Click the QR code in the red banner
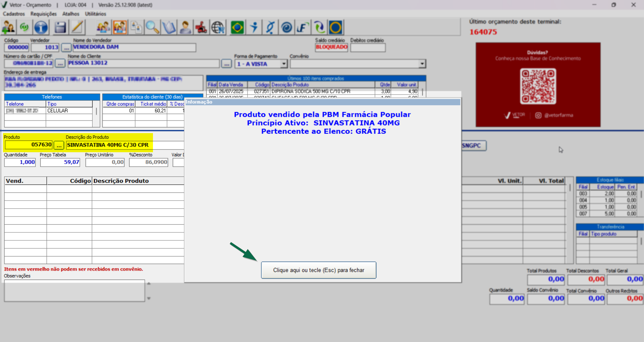This screenshot has height=342, width=644. pos(538,86)
